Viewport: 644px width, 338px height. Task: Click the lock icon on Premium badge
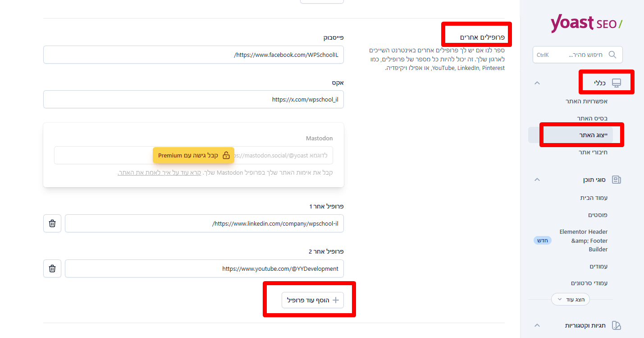(226, 155)
